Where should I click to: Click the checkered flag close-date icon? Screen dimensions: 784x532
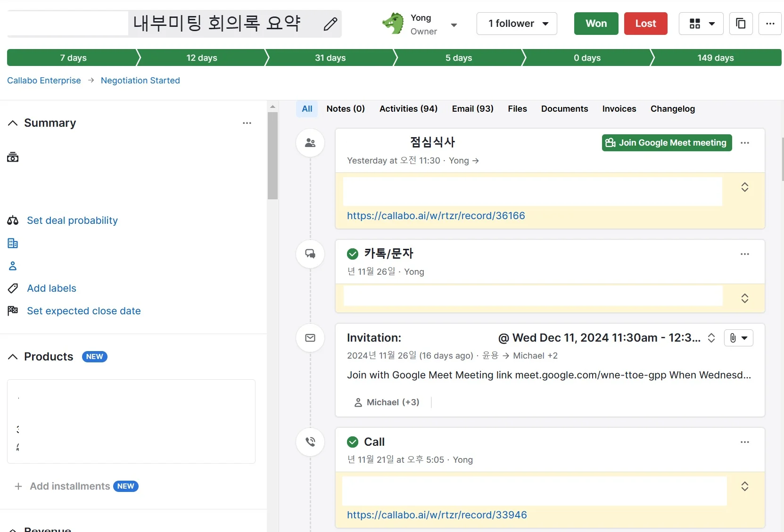12,311
